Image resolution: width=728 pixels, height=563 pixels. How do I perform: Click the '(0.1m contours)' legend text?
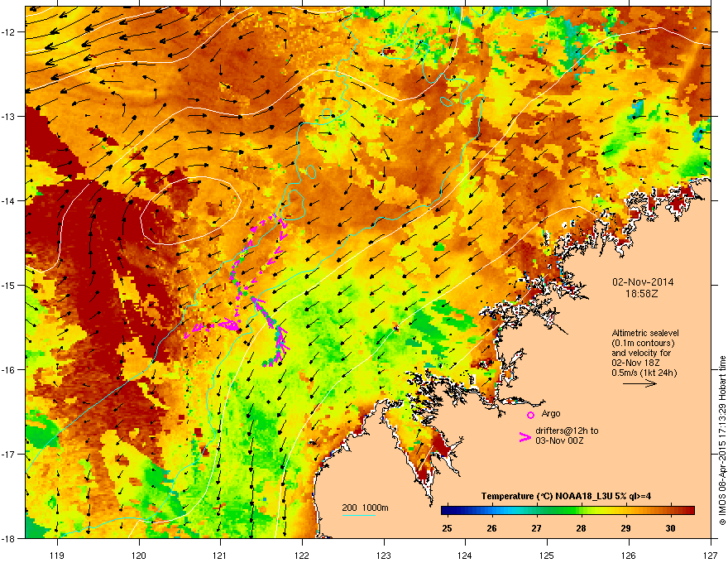(x=643, y=344)
